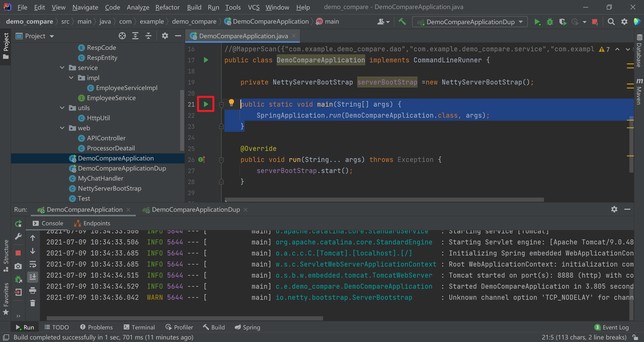Switch to the DemoCompareApplicationDup run tab
This screenshot has height=342, width=644.
click(195, 210)
